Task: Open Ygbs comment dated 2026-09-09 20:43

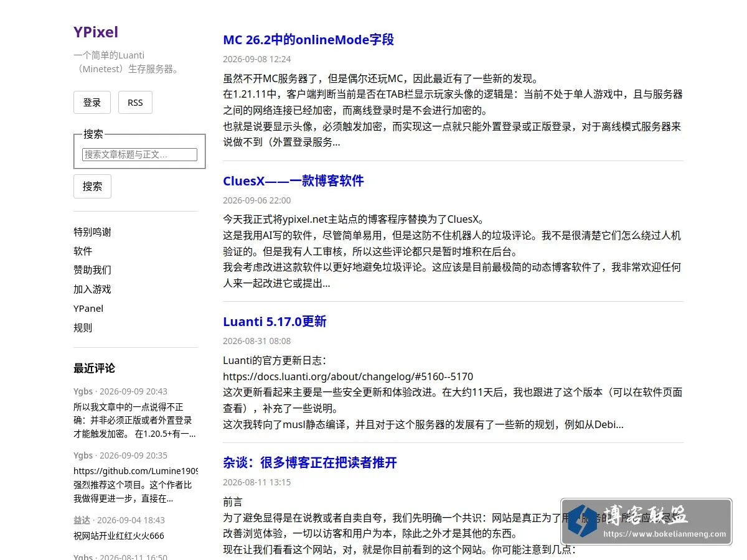Action: point(120,391)
